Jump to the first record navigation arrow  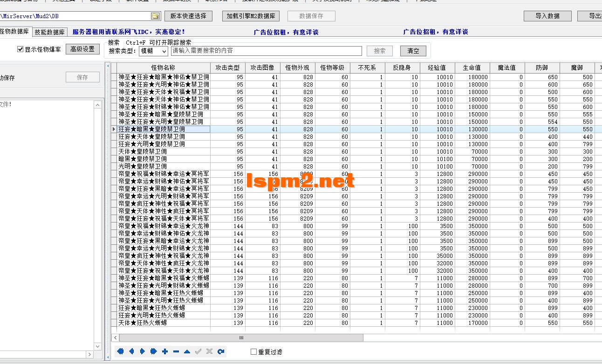(121, 351)
